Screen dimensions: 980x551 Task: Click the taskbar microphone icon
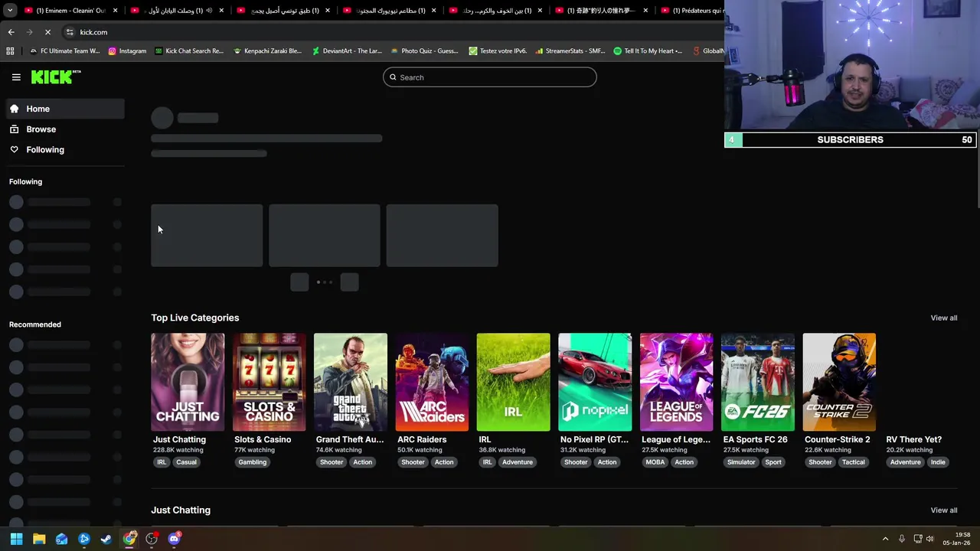(x=902, y=539)
